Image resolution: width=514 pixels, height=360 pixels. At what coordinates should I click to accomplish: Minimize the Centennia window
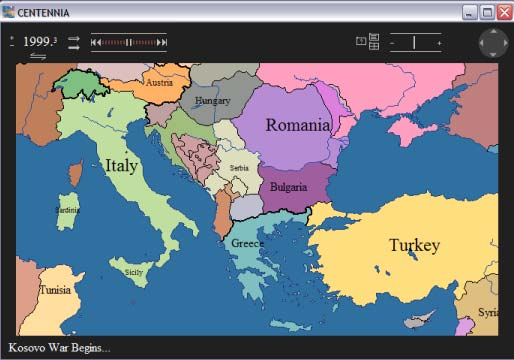470,13
